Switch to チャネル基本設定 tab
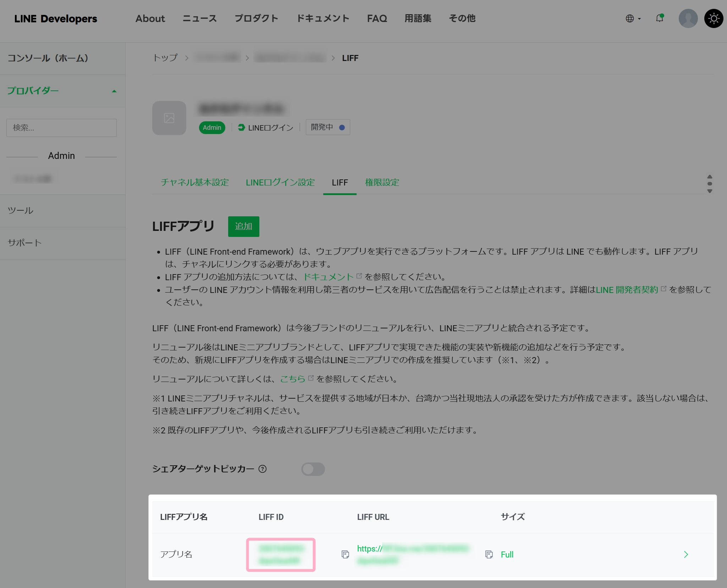The height and width of the screenshot is (588, 727). tap(195, 183)
